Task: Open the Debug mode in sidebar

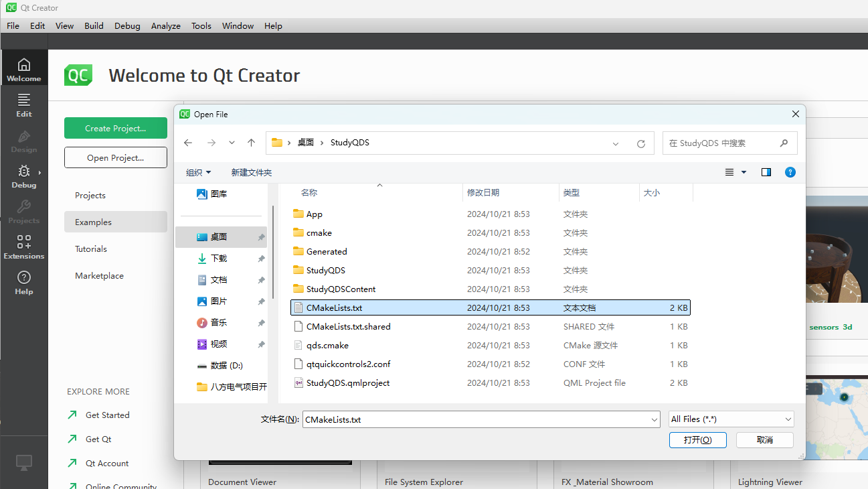Action: click(24, 176)
